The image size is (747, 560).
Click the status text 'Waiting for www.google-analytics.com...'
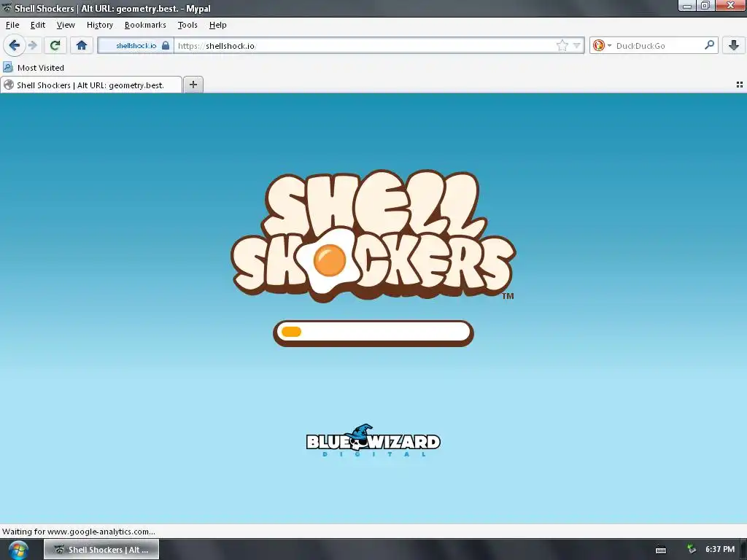[x=79, y=532]
